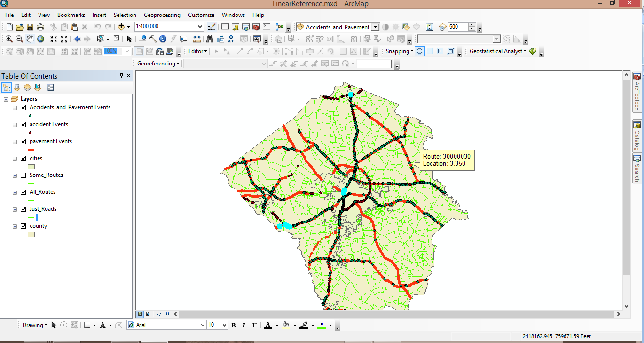Click the Bold text button
644x343 pixels.
pos(234,325)
